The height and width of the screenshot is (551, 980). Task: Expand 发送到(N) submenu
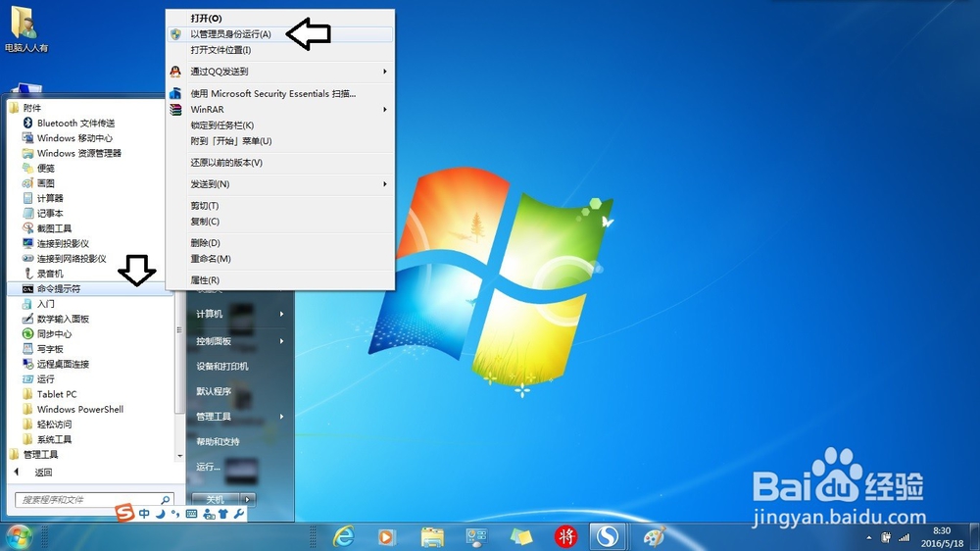click(280, 184)
